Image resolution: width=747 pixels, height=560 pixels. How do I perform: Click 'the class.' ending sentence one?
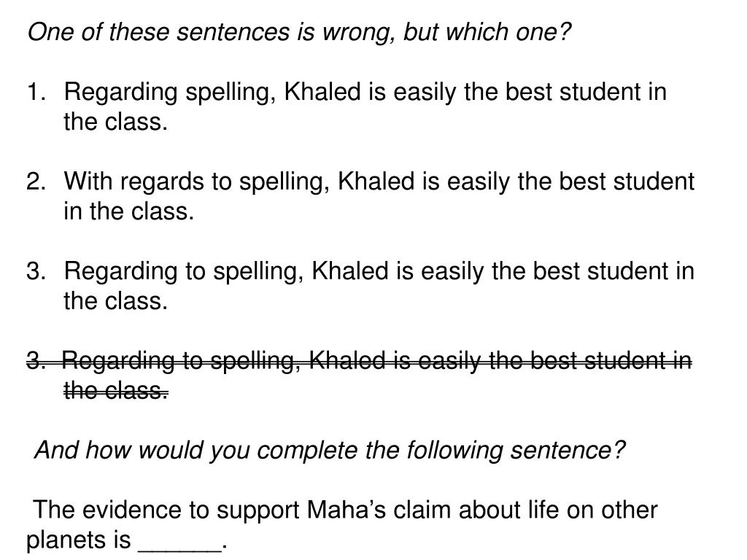pyautogui.click(x=116, y=122)
